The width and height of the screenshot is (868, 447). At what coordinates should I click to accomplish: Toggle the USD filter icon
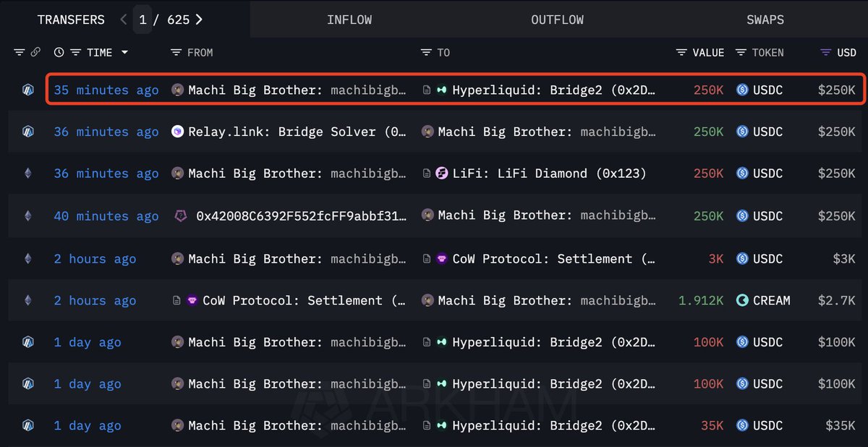tap(825, 53)
